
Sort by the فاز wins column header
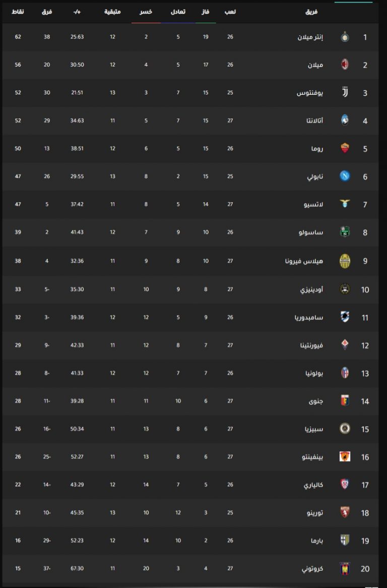pyautogui.click(x=205, y=12)
